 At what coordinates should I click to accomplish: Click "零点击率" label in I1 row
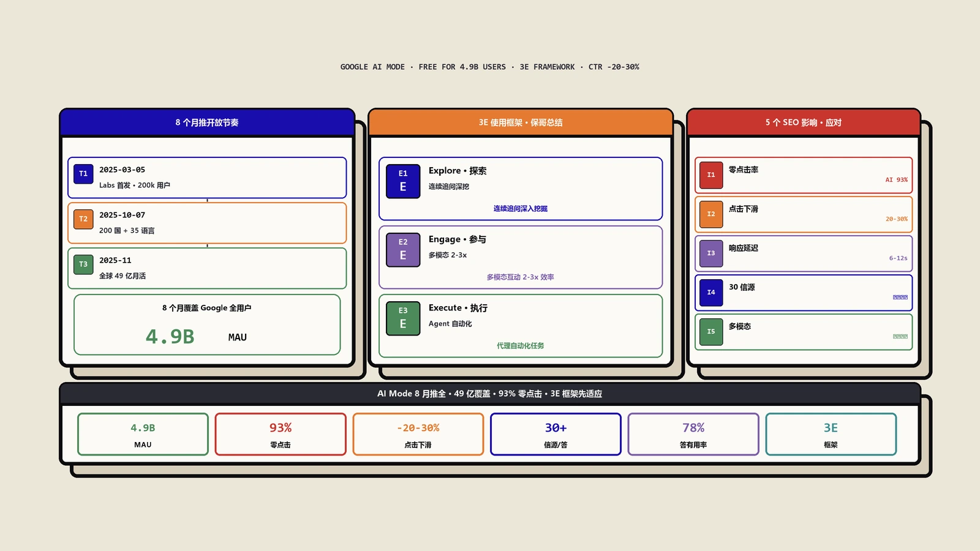click(744, 170)
